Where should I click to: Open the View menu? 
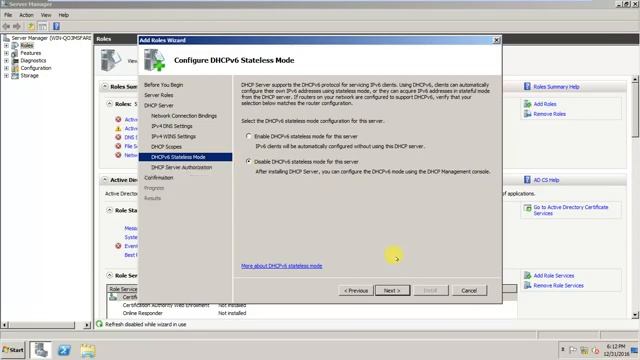tap(46, 15)
